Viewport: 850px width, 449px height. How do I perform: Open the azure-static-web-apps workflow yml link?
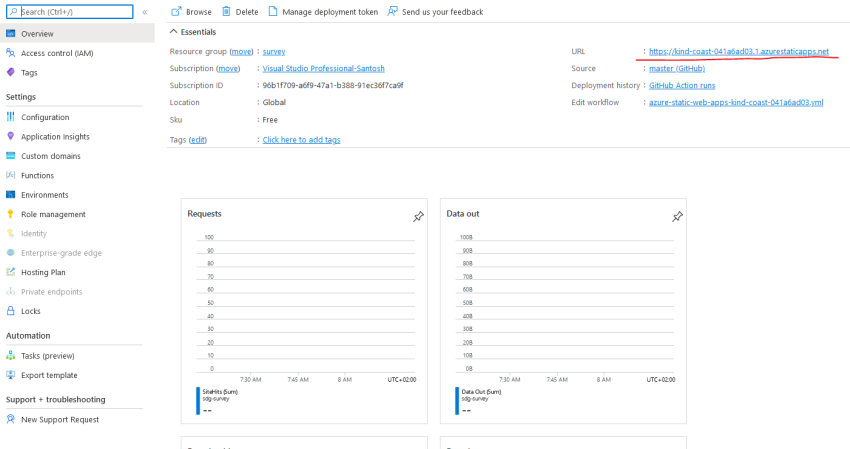pos(736,102)
